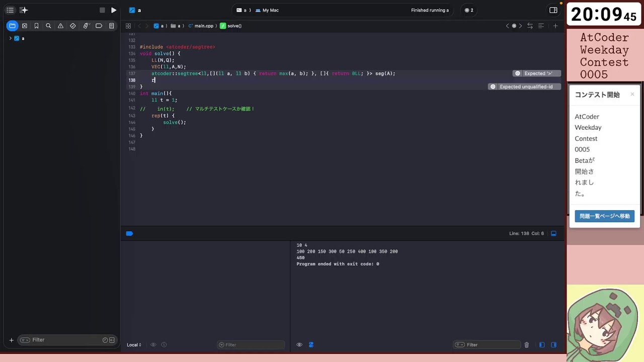Image resolution: width=644 pixels, height=362 pixels.
Task: Toggle the navigator sidebar button
Action: pos(10,10)
